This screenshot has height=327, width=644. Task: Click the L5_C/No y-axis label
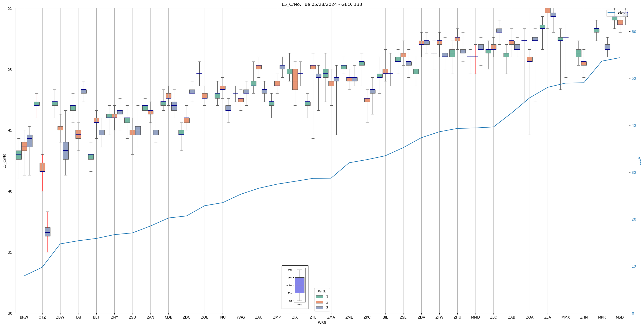pos(4,161)
